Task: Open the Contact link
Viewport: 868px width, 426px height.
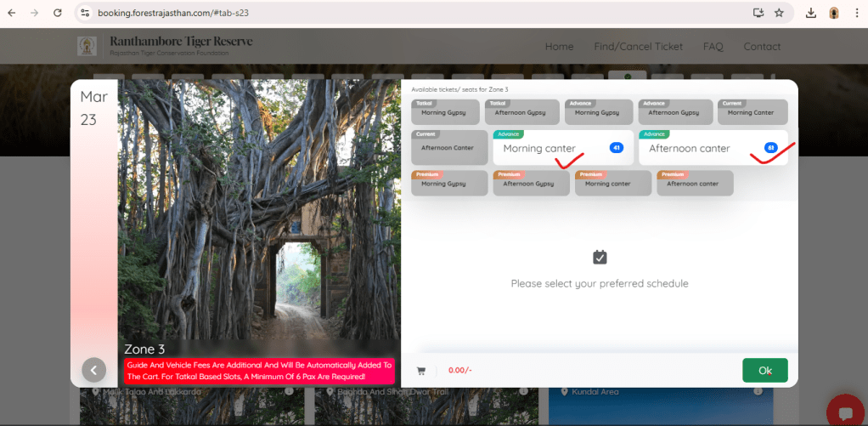Action: (762, 47)
